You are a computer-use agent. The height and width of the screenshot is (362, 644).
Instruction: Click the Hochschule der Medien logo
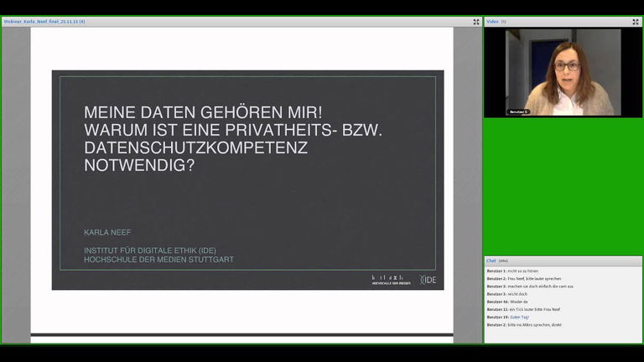tap(391, 279)
